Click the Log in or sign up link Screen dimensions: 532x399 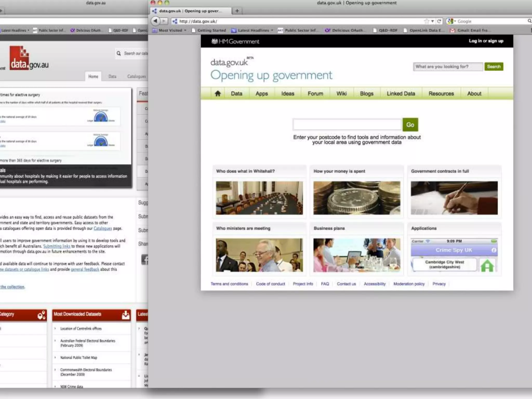486,41
